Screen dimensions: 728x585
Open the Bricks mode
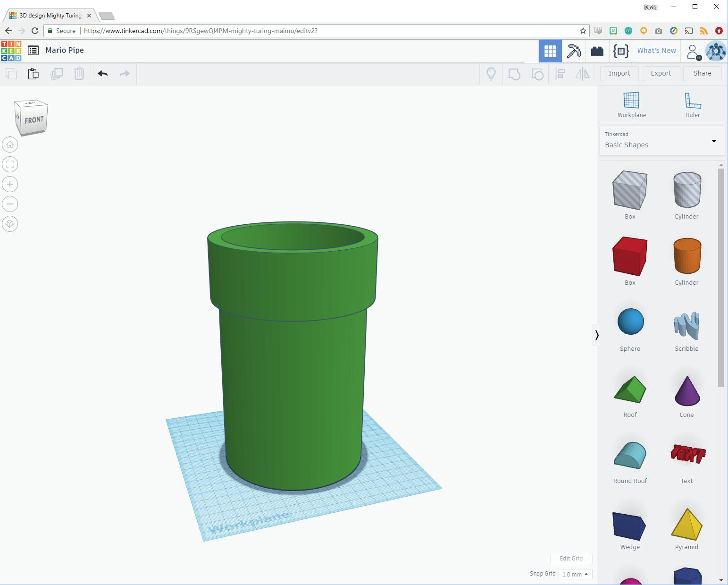coord(597,51)
